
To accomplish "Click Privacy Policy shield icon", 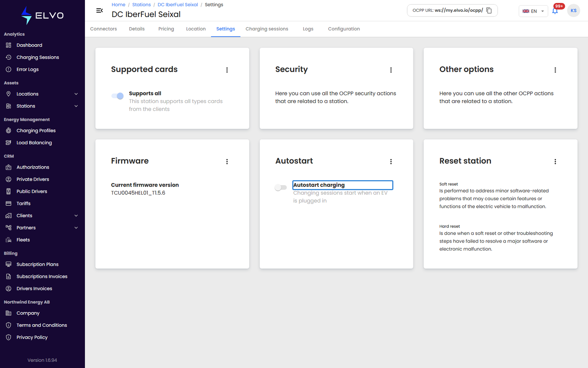I will coord(8,337).
